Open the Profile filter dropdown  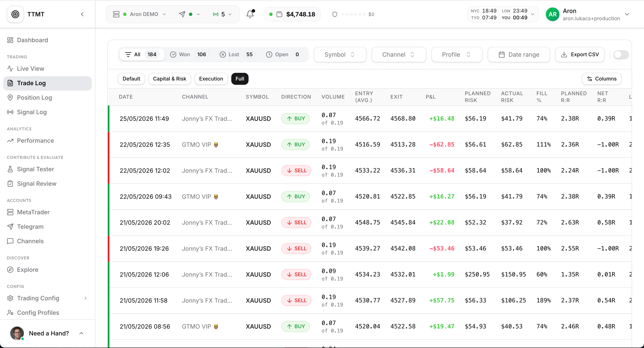[457, 55]
